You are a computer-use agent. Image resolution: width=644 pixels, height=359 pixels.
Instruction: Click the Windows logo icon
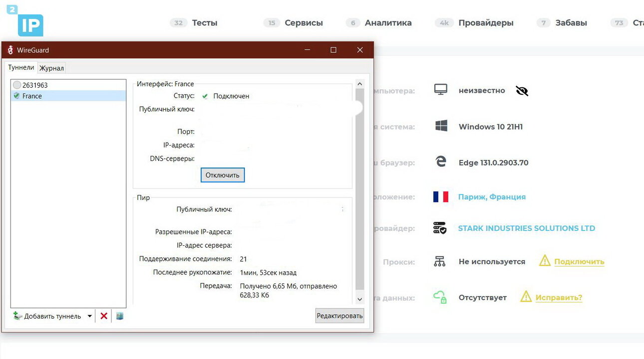coord(441,126)
